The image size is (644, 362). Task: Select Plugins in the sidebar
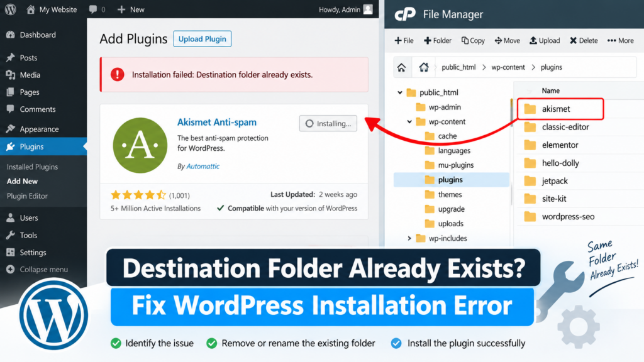coord(43,146)
